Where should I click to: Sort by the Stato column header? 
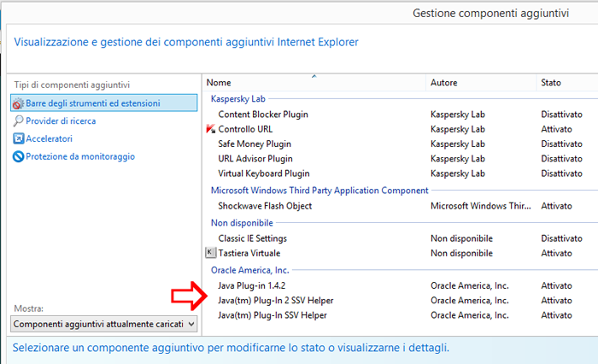[x=551, y=83]
